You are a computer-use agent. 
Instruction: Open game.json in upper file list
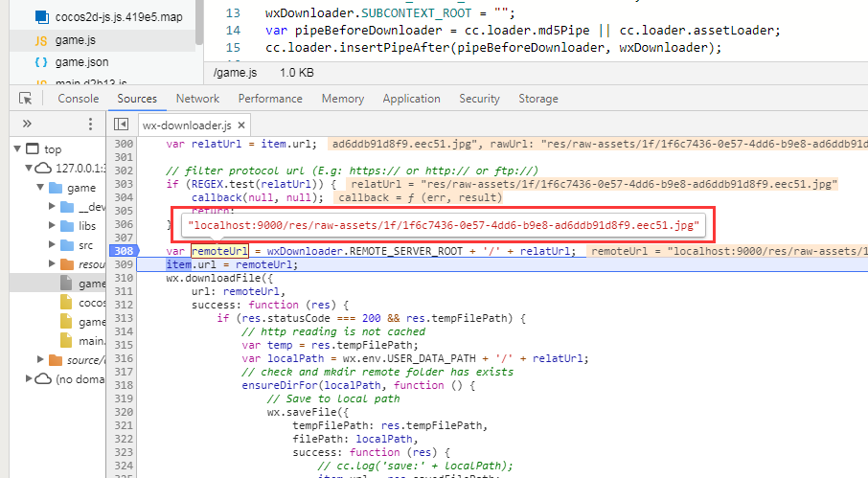click(x=82, y=62)
